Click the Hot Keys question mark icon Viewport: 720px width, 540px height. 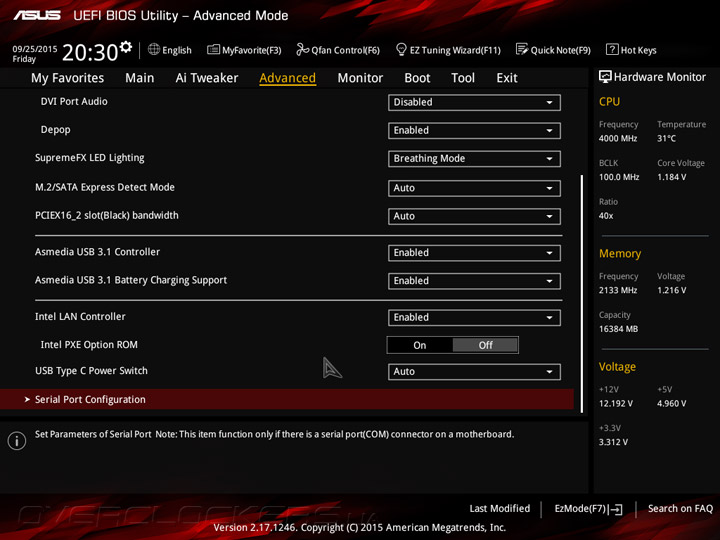click(x=612, y=49)
